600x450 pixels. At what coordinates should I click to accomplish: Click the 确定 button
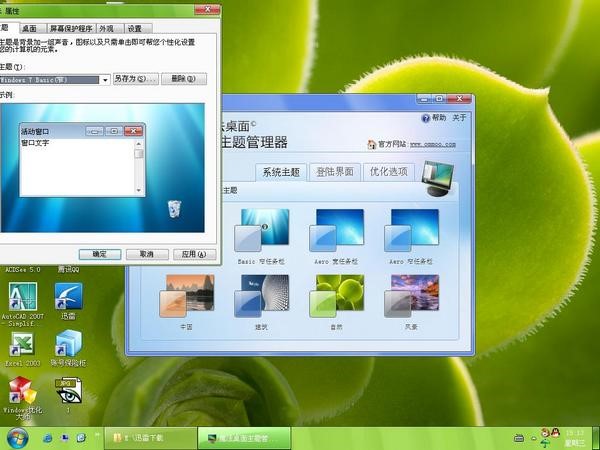click(100, 254)
